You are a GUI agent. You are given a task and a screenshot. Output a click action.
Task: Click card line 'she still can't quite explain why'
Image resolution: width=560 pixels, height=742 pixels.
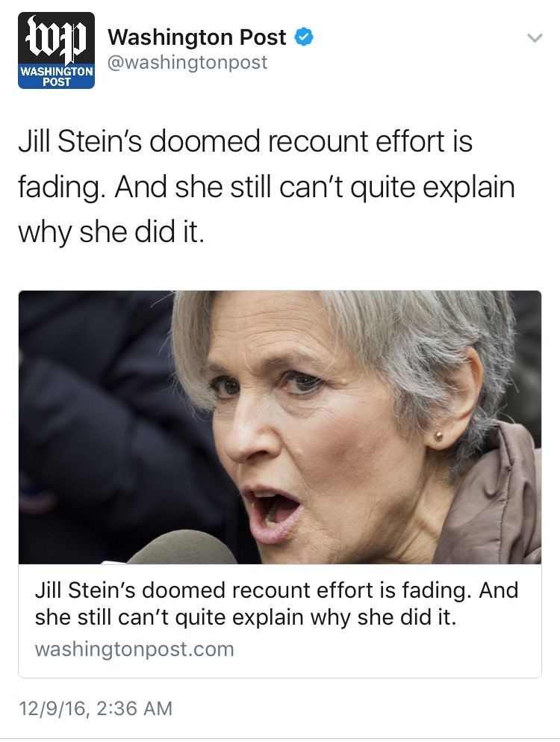192,617
